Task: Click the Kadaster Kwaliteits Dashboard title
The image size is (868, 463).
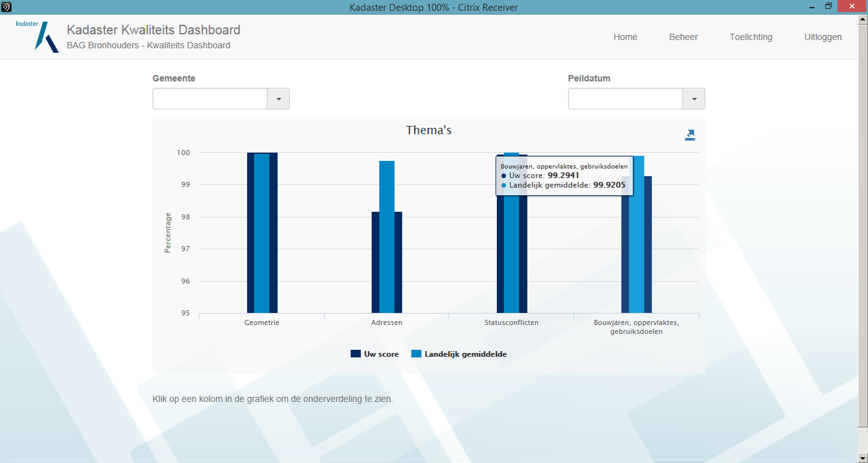Action: (x=154, y=30)
